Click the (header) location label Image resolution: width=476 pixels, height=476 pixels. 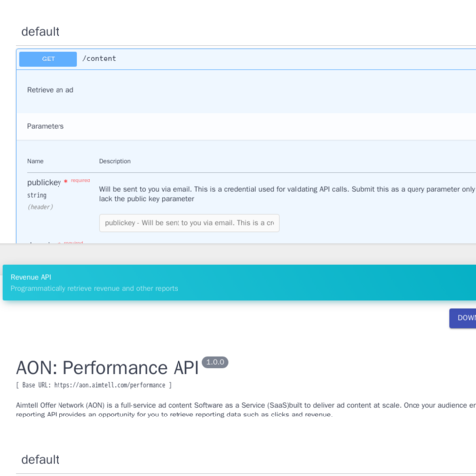(x=40, y=207)
